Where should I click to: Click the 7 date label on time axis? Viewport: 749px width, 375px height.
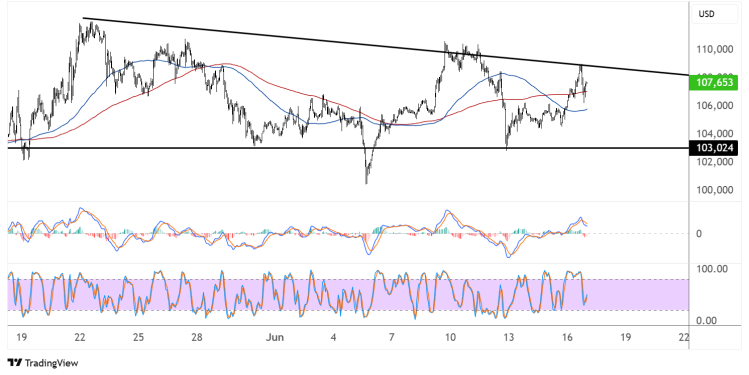tap(392, 337)
